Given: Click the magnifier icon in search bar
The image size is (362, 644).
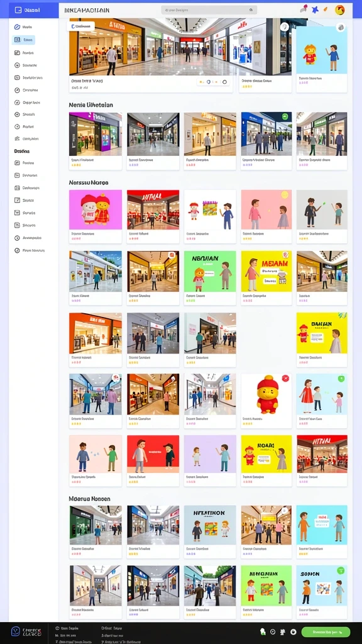Looking at the screenshot, I should [251, 10].
